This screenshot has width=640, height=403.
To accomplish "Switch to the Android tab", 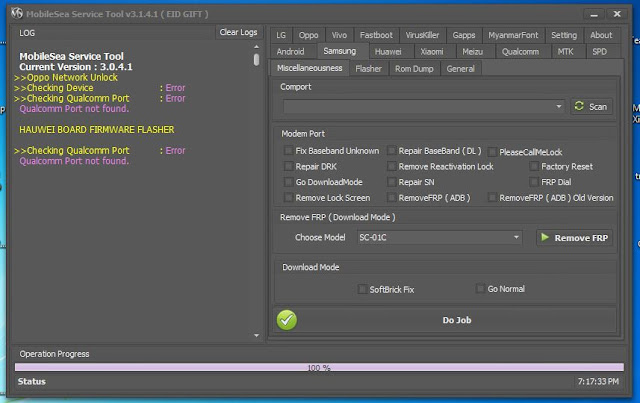I will point(290,51).
